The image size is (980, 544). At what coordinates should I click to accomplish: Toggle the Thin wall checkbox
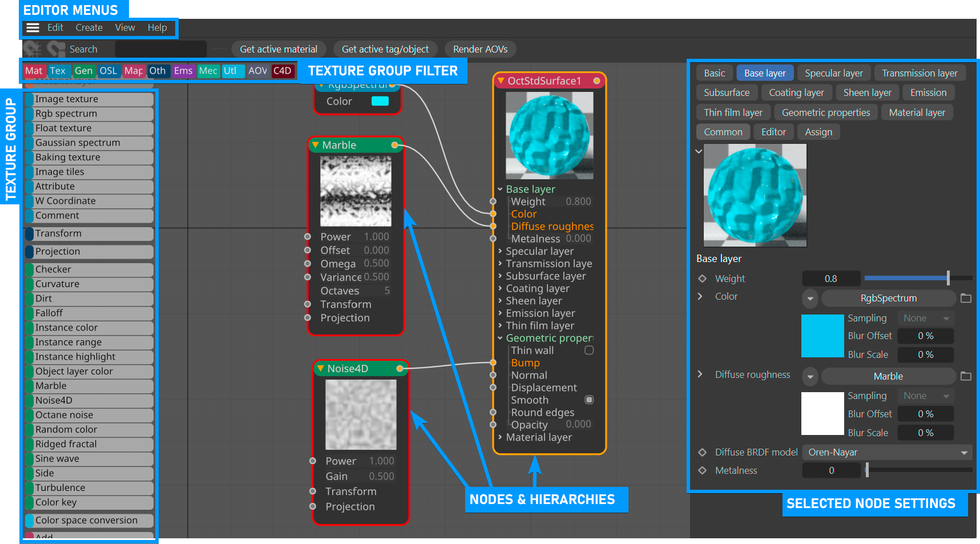point(589,350)
